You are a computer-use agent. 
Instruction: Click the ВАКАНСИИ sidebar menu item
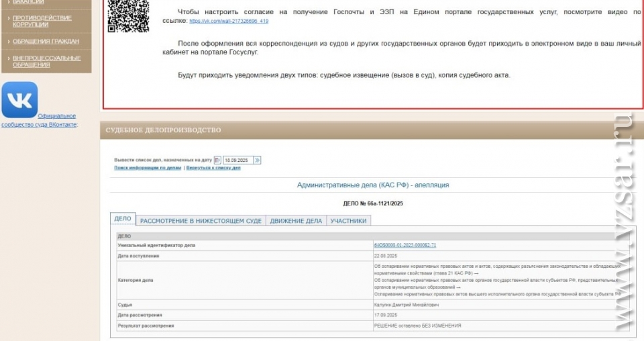[x=28, y=2]
